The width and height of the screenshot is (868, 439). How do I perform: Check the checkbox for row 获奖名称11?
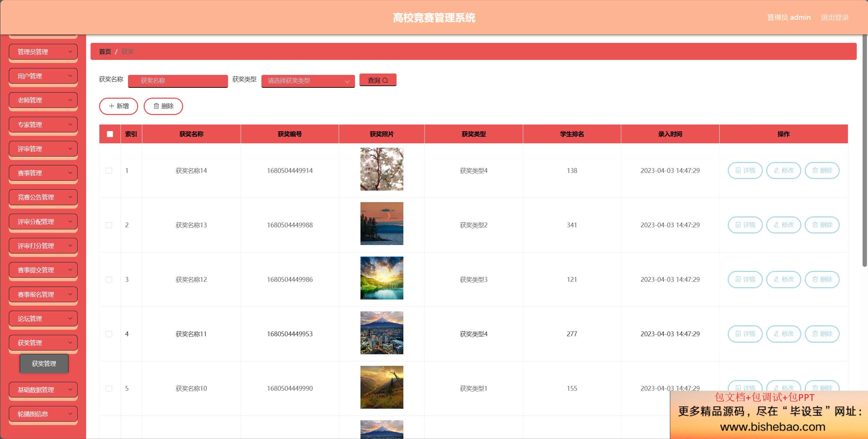(x=109, y=334)
